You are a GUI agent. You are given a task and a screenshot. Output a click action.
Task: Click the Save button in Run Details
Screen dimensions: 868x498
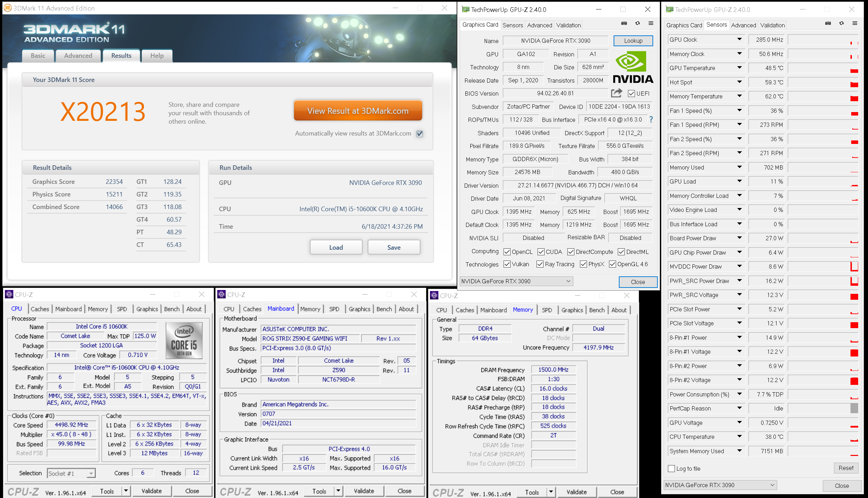(394, 247)
